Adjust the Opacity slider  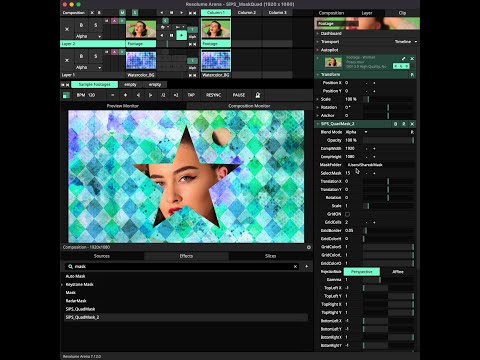tap(389, 140)
